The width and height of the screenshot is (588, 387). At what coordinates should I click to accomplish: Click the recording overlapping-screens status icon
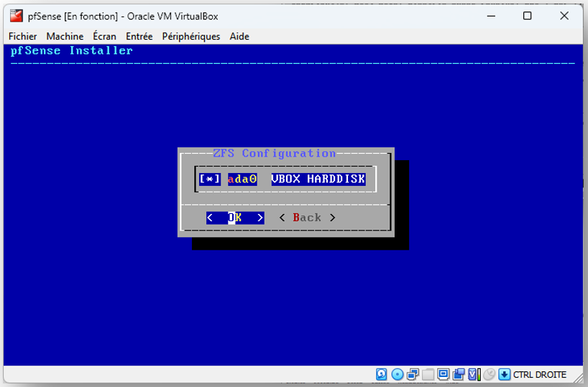pyautogui.click(x=459, y=374)
